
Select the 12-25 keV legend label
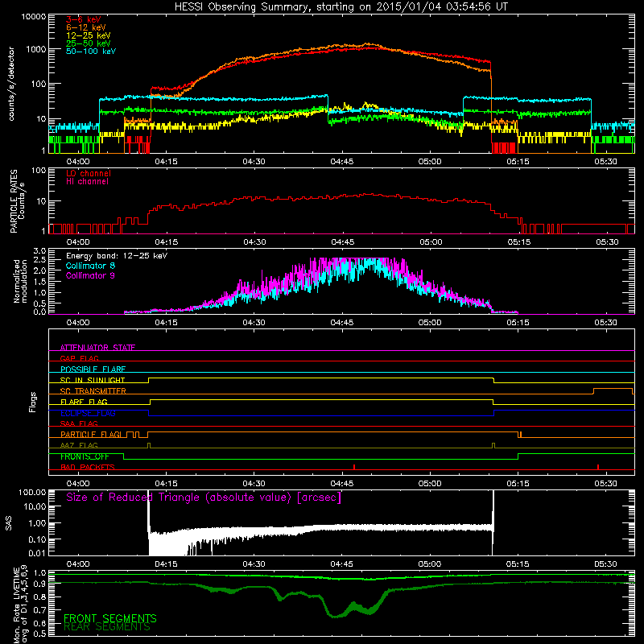89,35
